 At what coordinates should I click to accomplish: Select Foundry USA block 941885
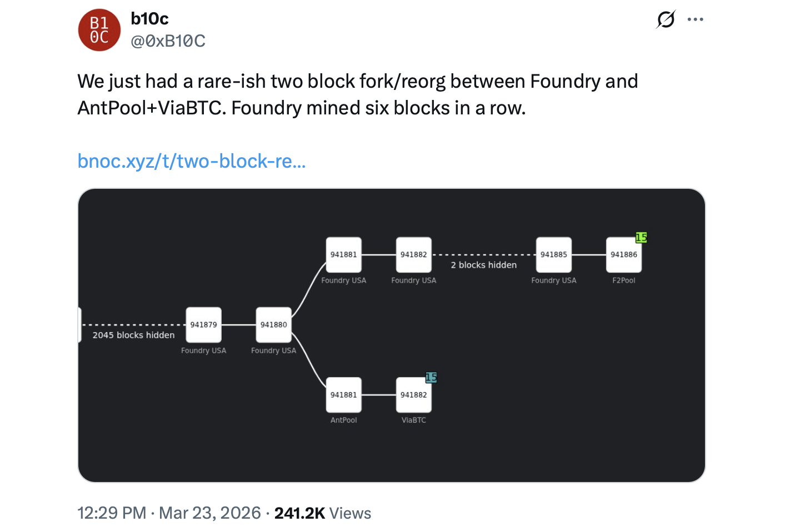point(553,254)
